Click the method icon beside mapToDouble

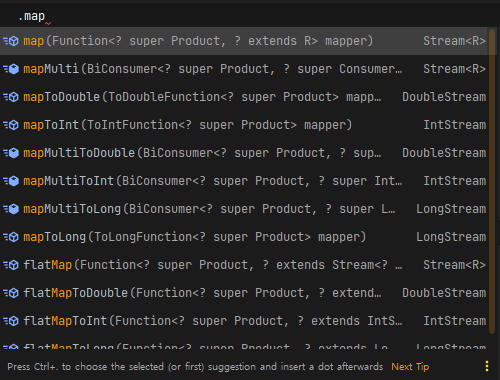11,97
